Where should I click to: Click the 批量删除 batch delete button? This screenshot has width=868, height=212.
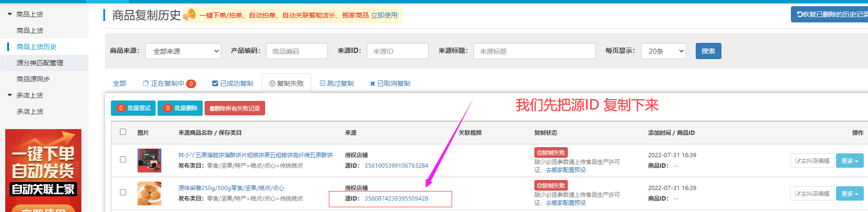(180, 108)
